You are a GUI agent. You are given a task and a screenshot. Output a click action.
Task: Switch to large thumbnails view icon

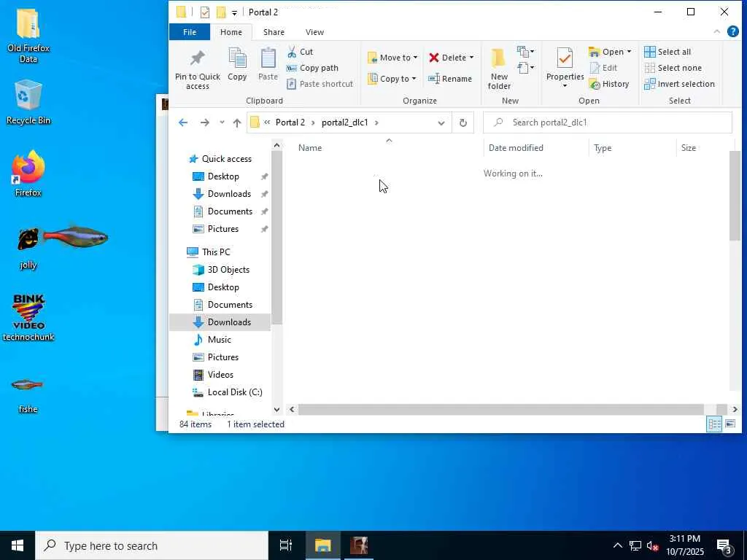pyautogui.click(x=729, y=424)
